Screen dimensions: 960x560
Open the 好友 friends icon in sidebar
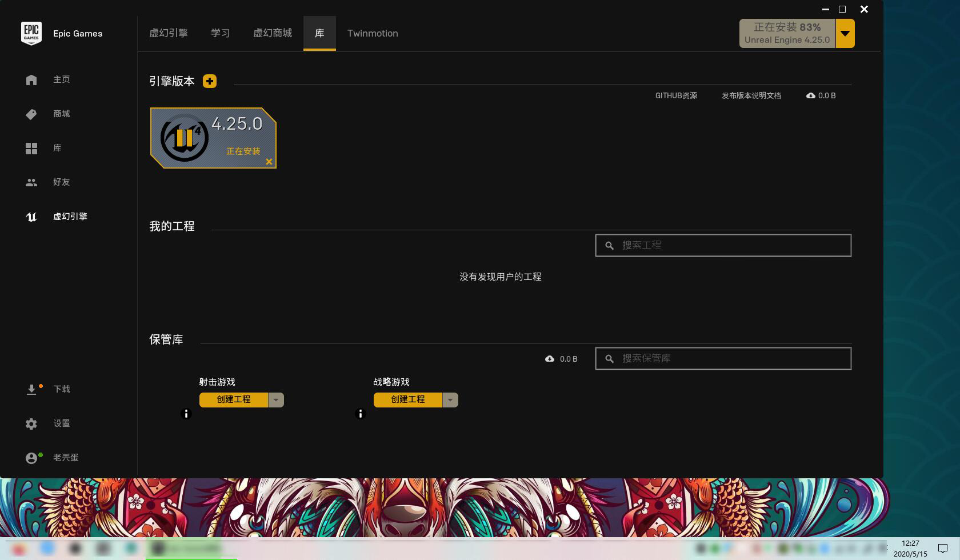point(31,182)
